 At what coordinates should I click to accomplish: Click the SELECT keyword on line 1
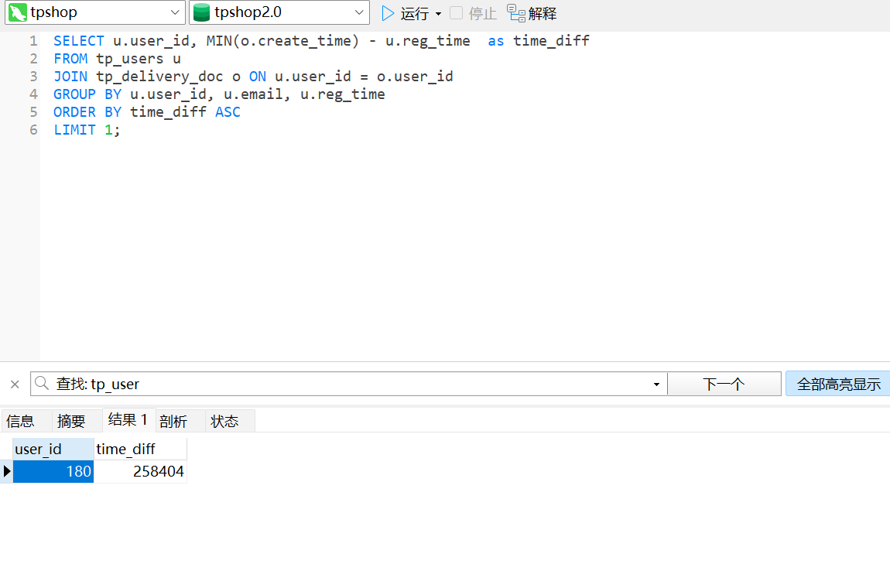(x=79, y=41)
